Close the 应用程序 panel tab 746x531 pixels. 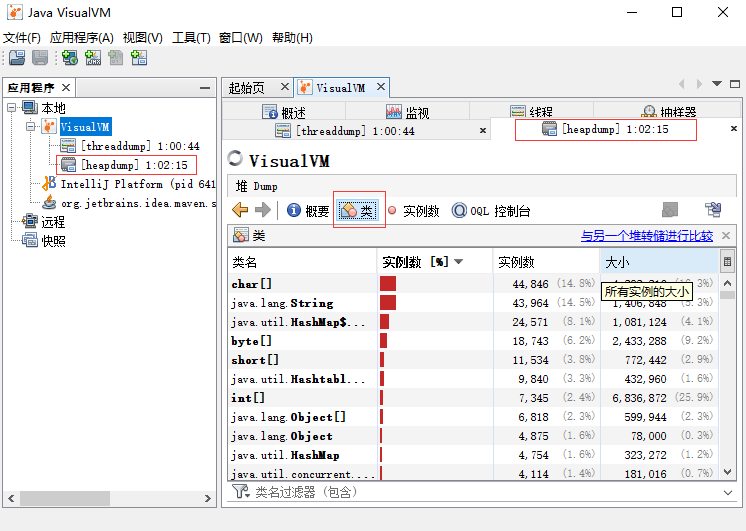[x=66, y=88]
